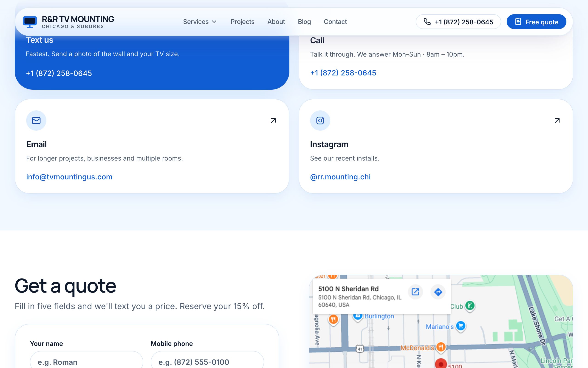This screenshot has height=368, width=588.
Task: Click the Call card heading
Action: 317,40
